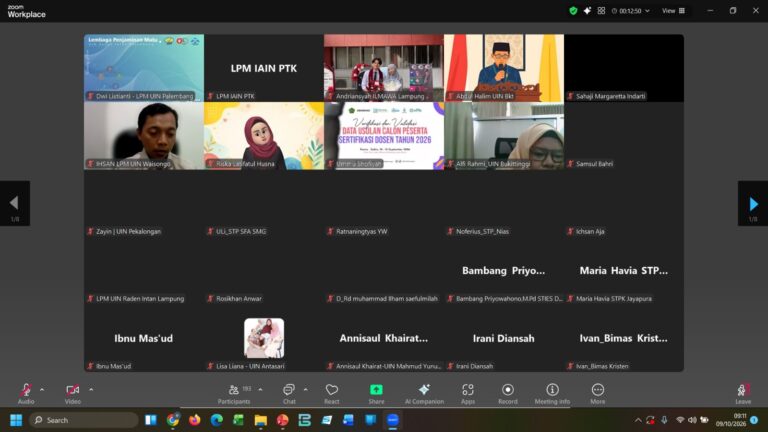The height and width of the screenshot is (432, 768).
Task: Click the grid icon beside the meeting timer
Action: [601, 11]
